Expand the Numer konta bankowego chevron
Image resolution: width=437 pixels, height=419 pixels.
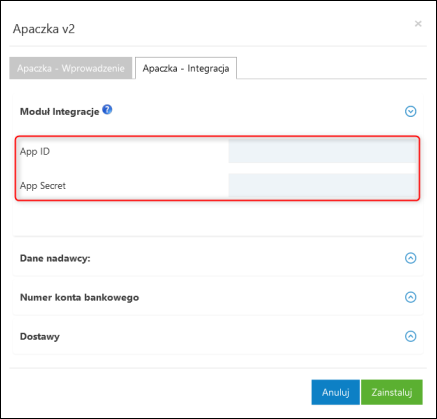410,297
